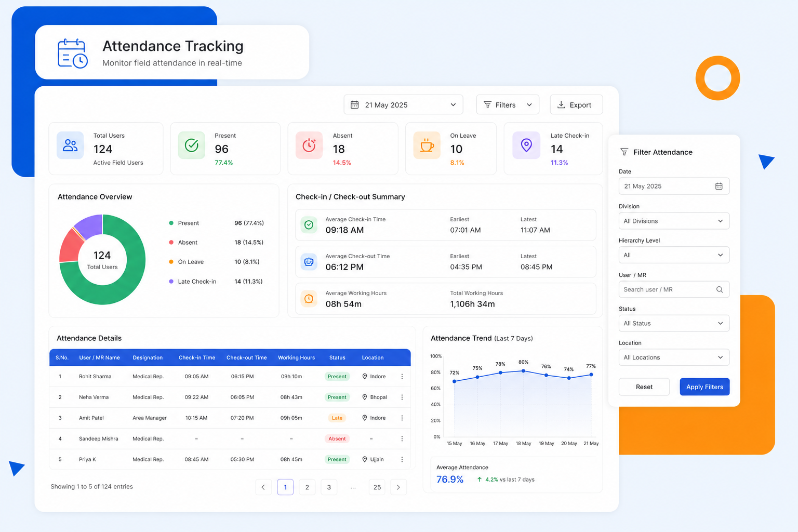The width and height of the screenshot is (798, 532).
Task: Click the 21 May trend data point
Action: click(x=591, y=375)
